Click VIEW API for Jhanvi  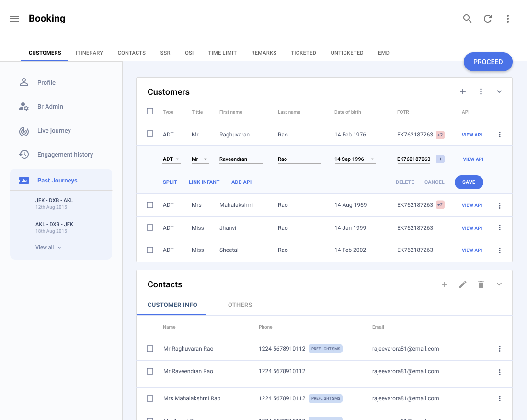(x=472, y=228)
